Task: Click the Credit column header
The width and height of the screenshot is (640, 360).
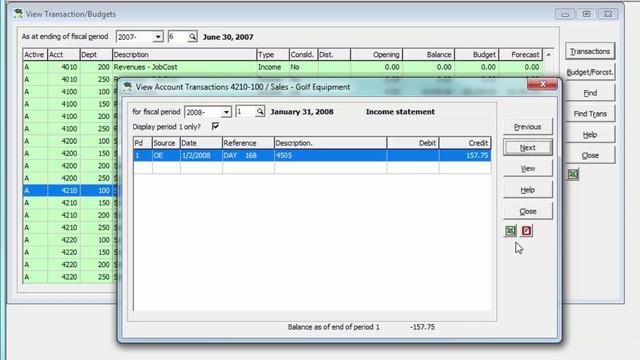Action: 465,143
